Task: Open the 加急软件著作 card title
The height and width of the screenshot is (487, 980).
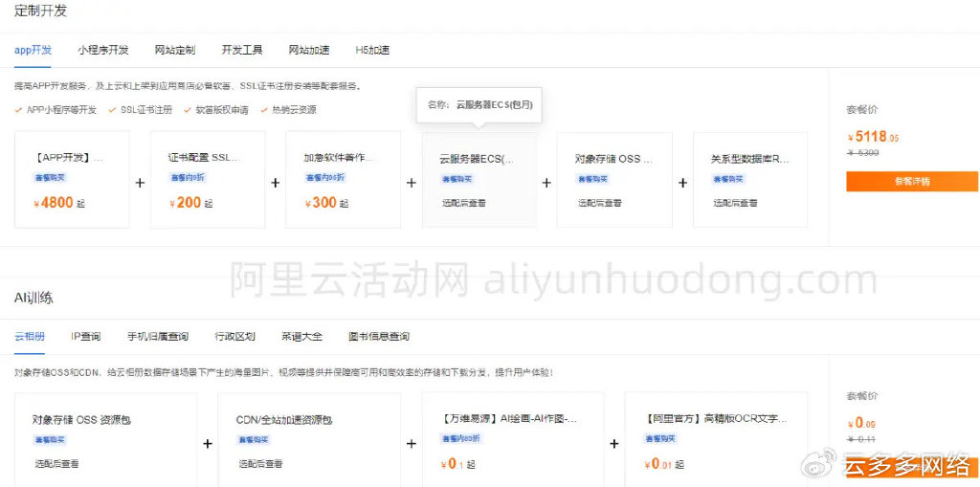Action: [339, 158]
